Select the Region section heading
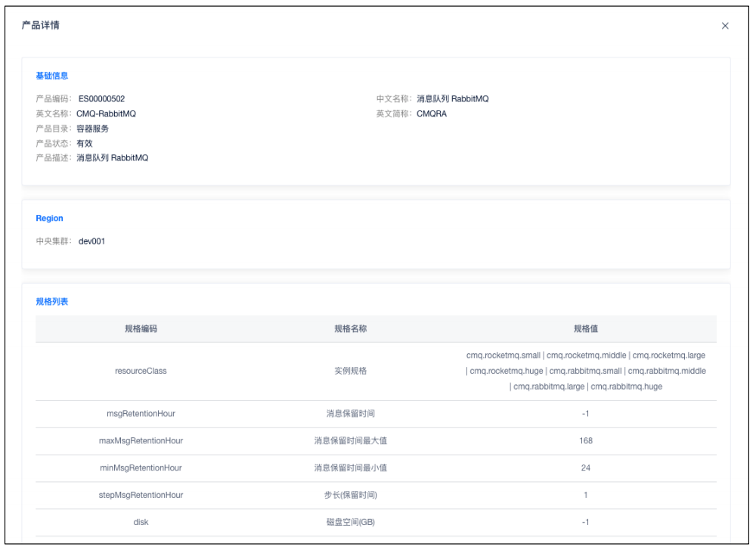Viewport: 756px width, 550px height. coord(49,218)
